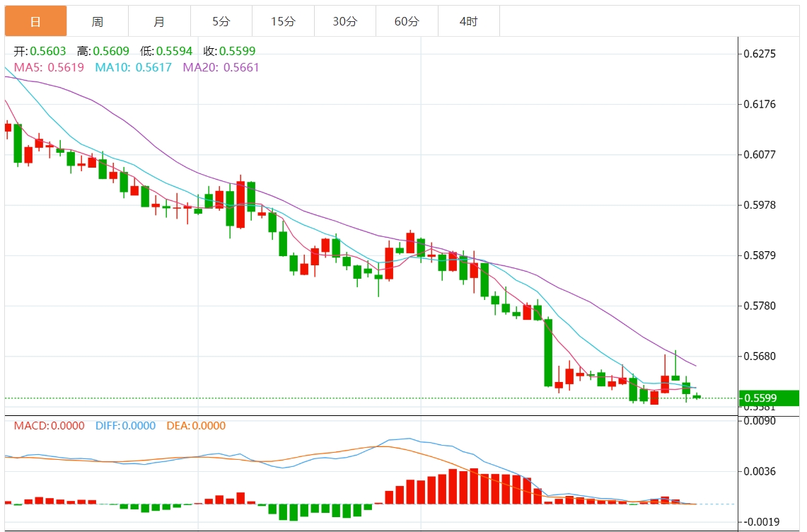Open the 5分 timeframe tab
807x532 pixels.
pyautogui.click(x=221, y=21)
